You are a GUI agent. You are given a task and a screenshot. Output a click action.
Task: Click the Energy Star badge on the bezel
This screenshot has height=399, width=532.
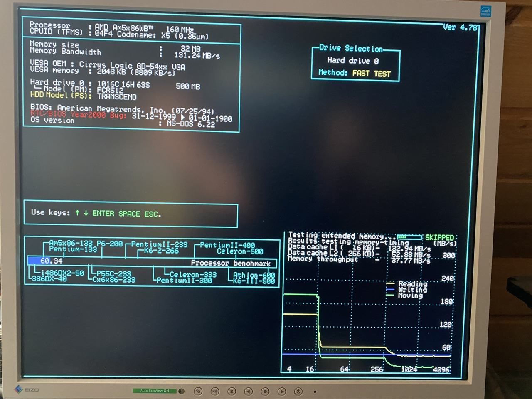tap(485, 10)
